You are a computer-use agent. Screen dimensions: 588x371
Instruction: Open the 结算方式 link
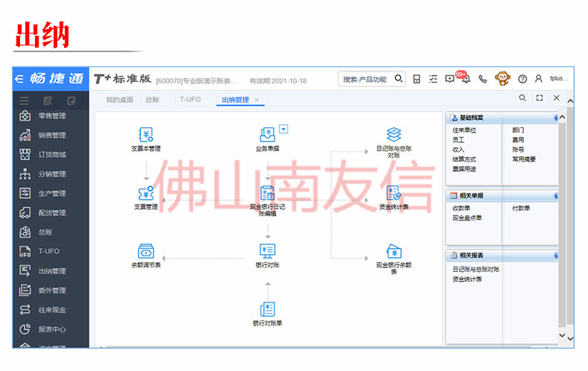(x=464, y=159)
